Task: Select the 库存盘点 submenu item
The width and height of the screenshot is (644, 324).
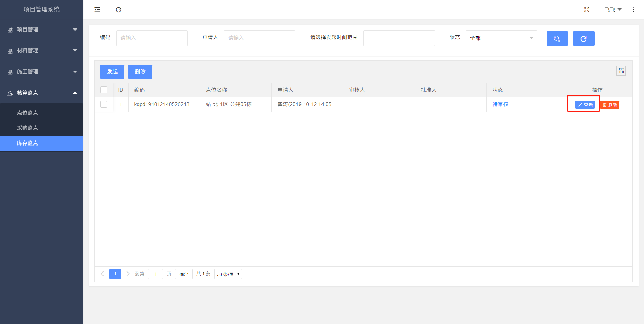Action: tap(41, 143)
